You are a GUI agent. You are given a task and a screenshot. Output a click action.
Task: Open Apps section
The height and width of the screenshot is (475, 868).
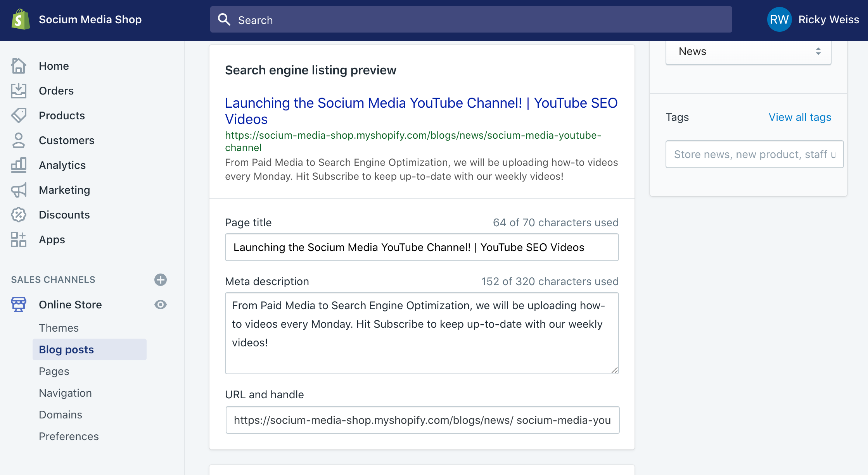(52, 239)
